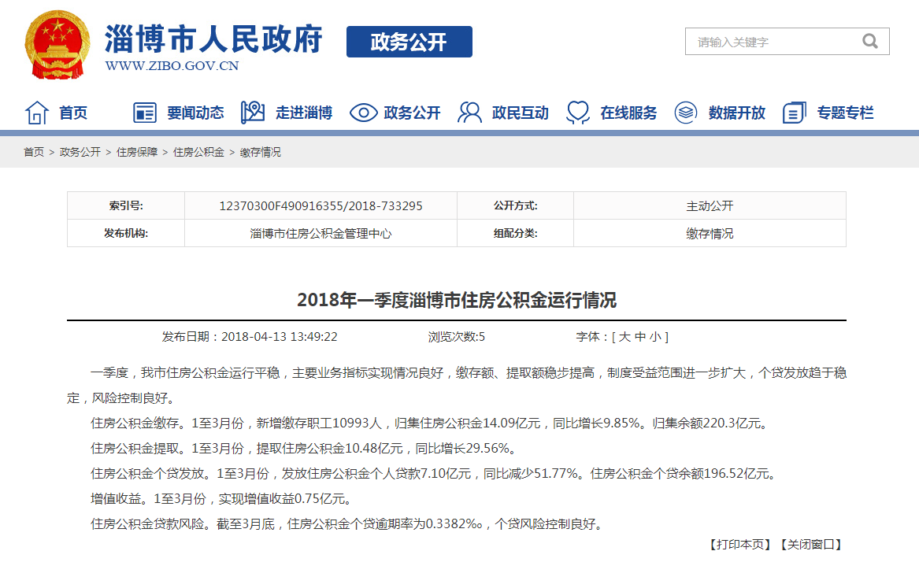
Task: Click 打印本页 to print page
Action: 740,545
